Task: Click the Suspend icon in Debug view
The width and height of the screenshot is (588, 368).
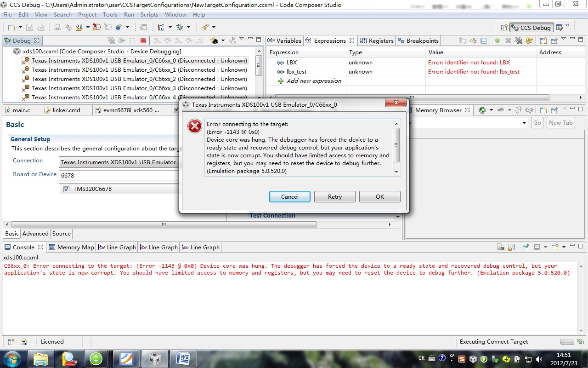Action: point(133,40)
